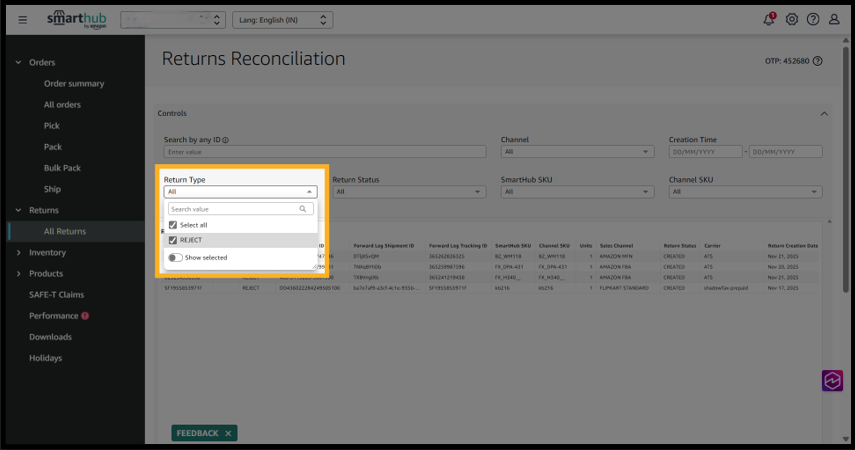Open Order summary in sidebar

point(74,84)
